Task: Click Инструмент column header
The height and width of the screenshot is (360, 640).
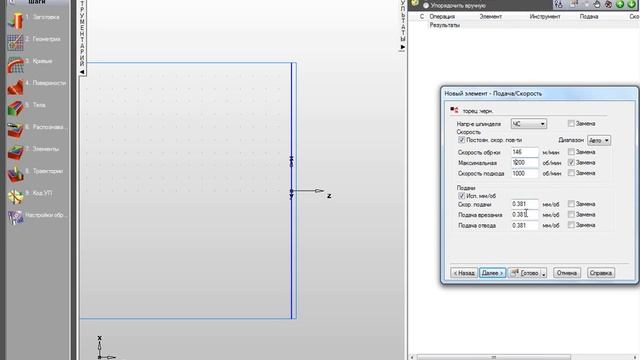Action: point(545,16)
